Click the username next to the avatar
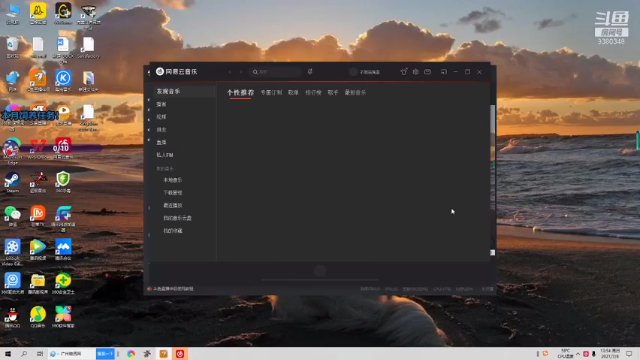The width and height of the screenshot is (640, 360). [370, 72]
